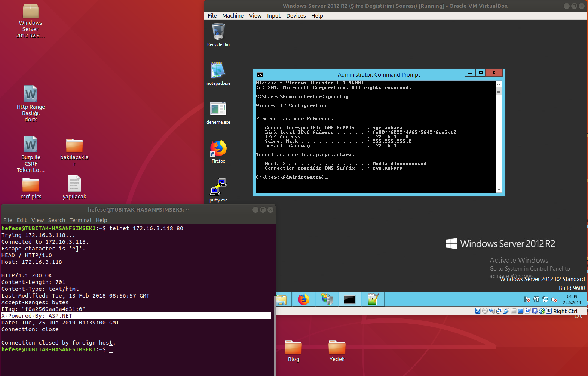Click the Administrator: Command Prompt title bar
The image size is (588, 376).
pos(379,75)
